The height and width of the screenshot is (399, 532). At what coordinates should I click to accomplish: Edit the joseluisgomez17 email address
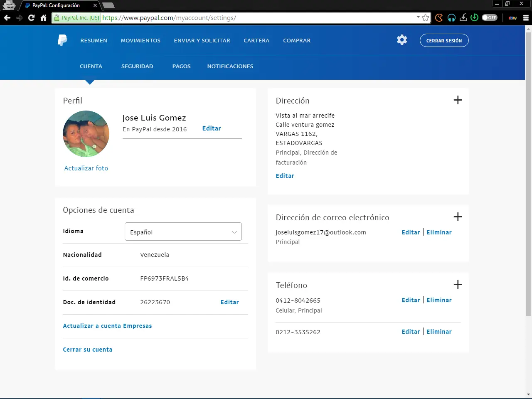tap(411, 232)
